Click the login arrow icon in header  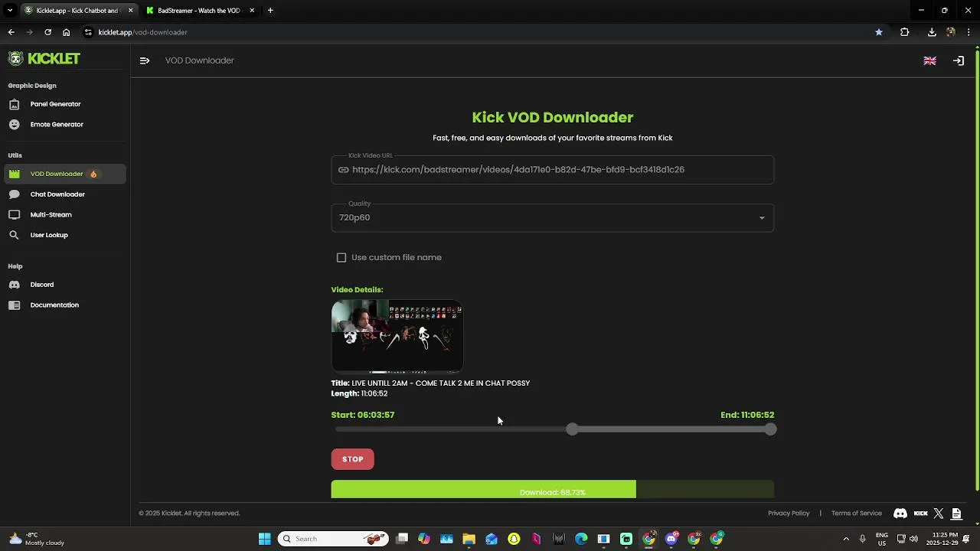coord(959,60)
